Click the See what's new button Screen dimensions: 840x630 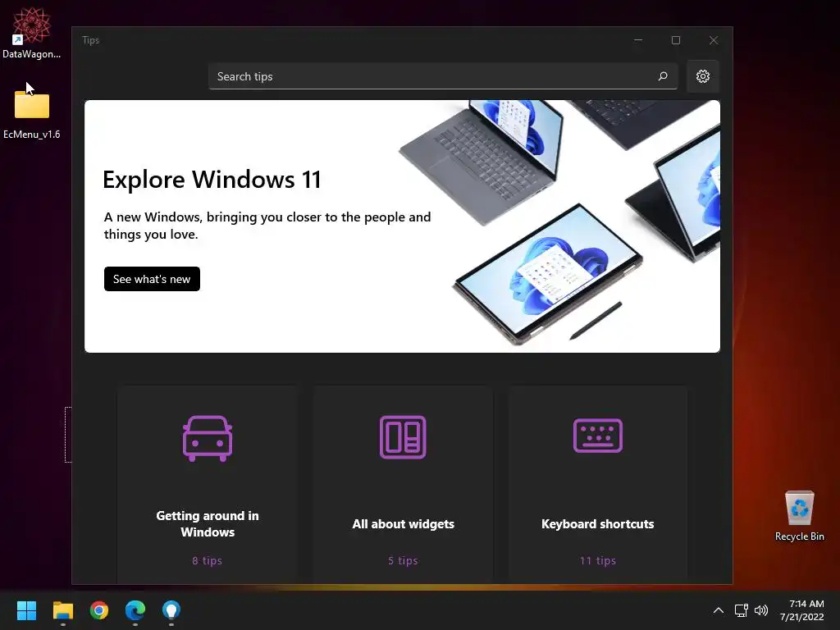[x=152, y=279]
